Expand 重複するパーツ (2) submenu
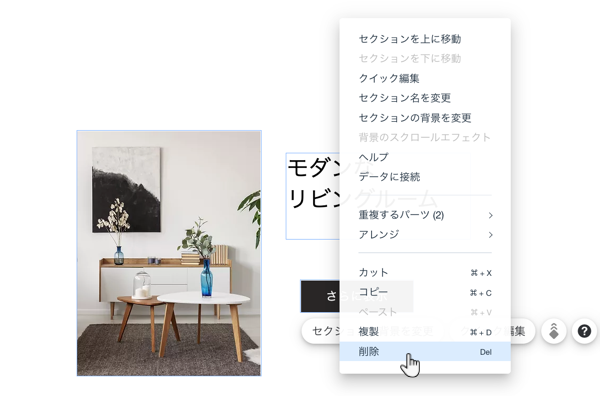The width and height of the screenshot is (600, 396). pos(425,215)
